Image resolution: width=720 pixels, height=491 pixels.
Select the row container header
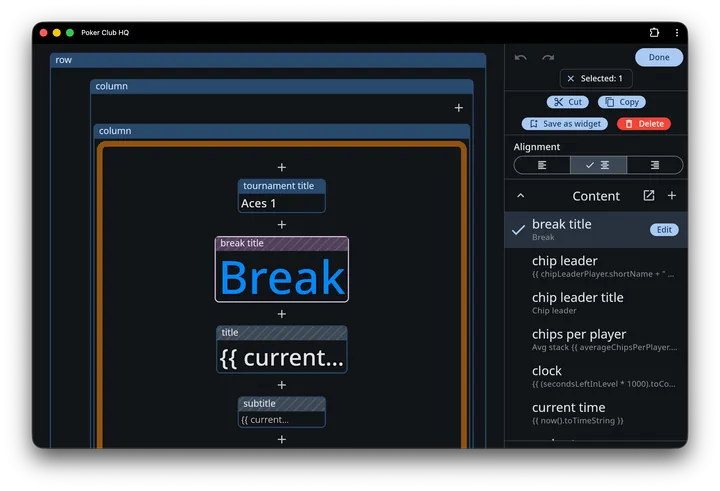tap(268, 60)
